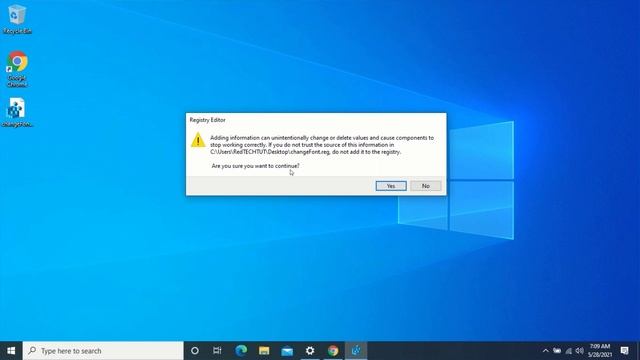Select the Google Chrome desktop shortcut
640x360 pixels.
pos(17,69)
